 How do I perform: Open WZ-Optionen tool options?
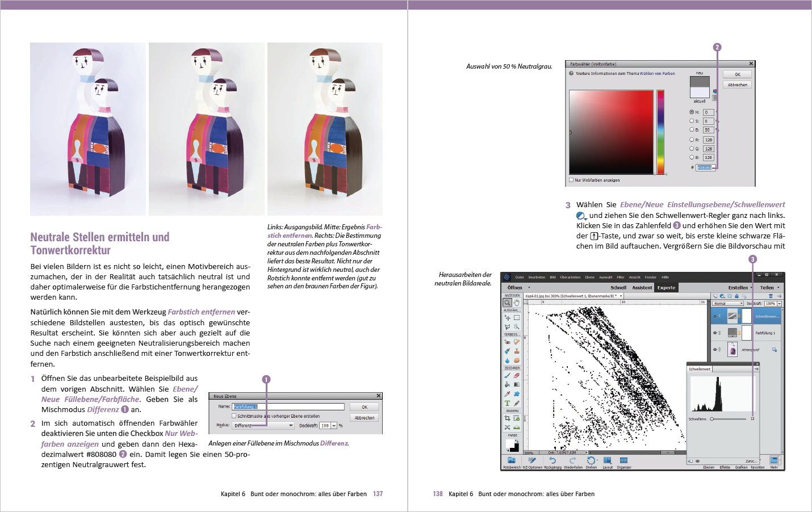(532, 462)
